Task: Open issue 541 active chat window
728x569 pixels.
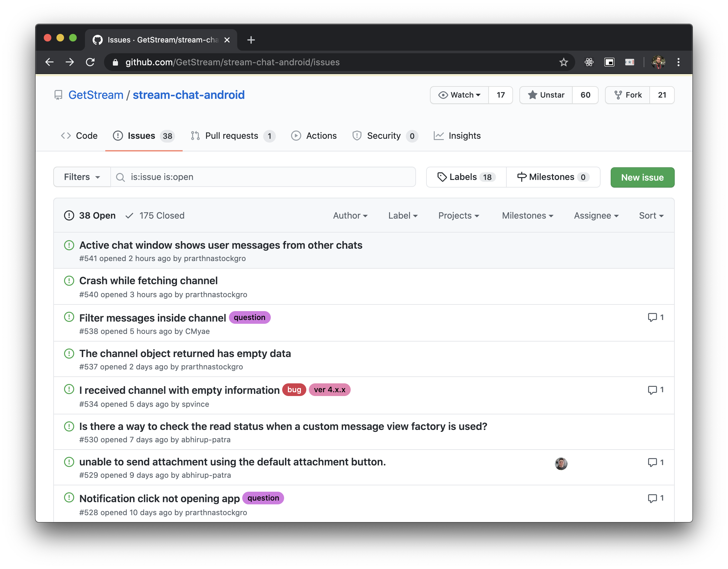Action: (220, 244)
